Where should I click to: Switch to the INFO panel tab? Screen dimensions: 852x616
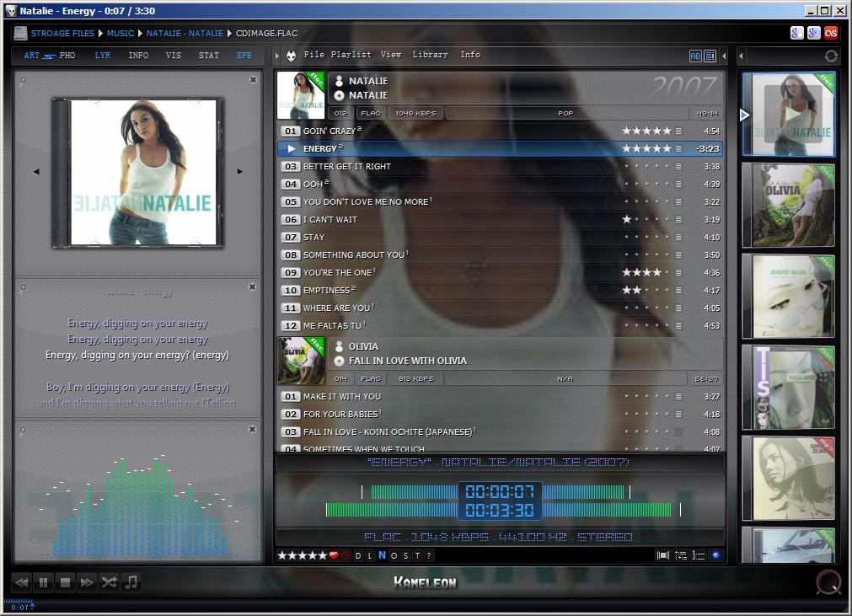click(138, 56)
